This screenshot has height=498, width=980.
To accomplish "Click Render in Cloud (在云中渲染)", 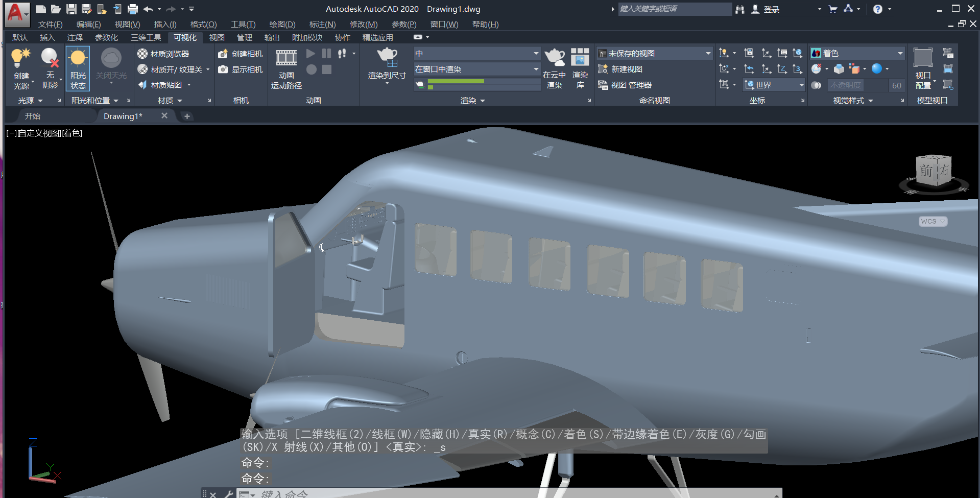I will (x=555, y=69).
